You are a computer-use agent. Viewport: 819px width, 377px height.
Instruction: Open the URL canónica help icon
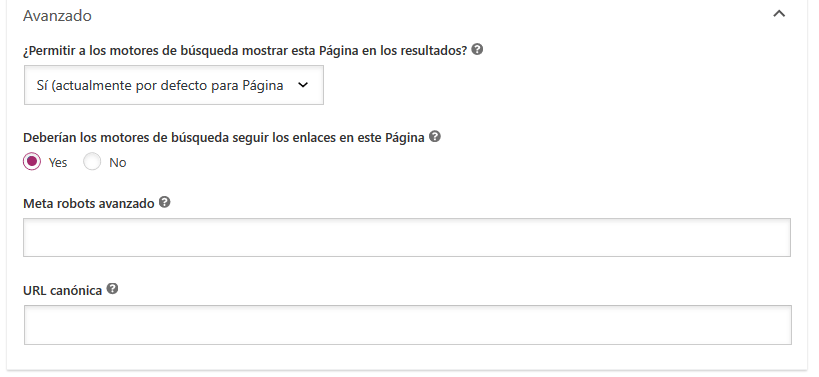[112, 289]
